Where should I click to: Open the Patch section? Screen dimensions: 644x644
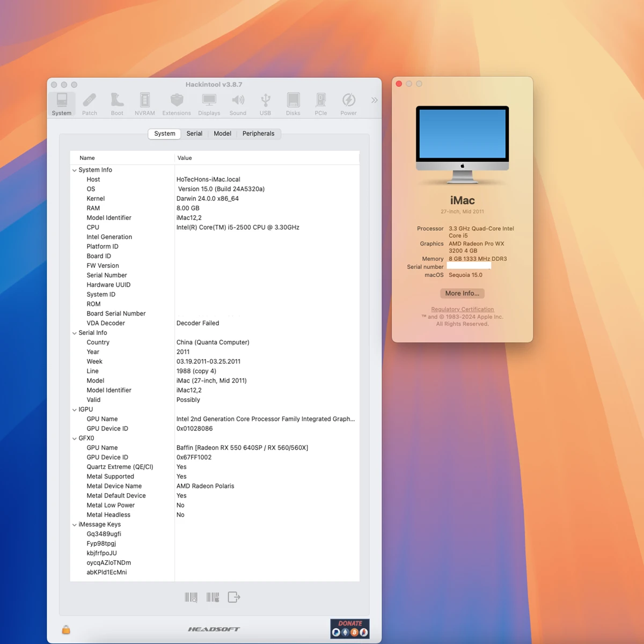(90, 104)
